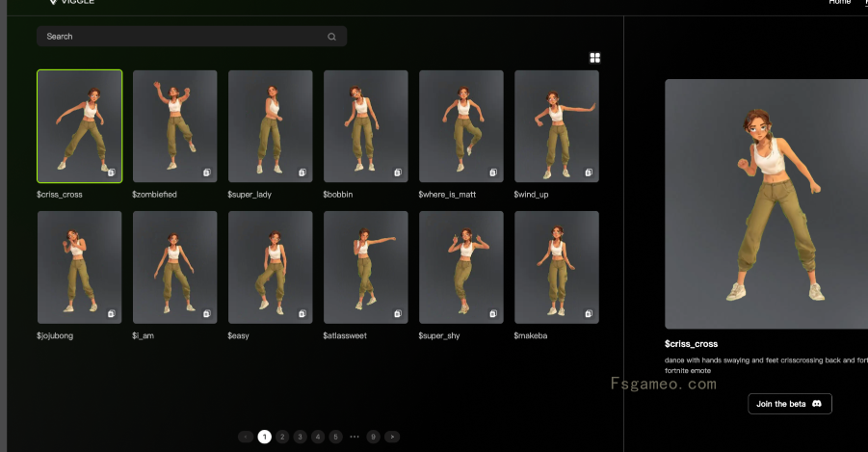Select the $zombiefied motion thumbnail
Screen dimensions: 868x452
coord(175,126)
